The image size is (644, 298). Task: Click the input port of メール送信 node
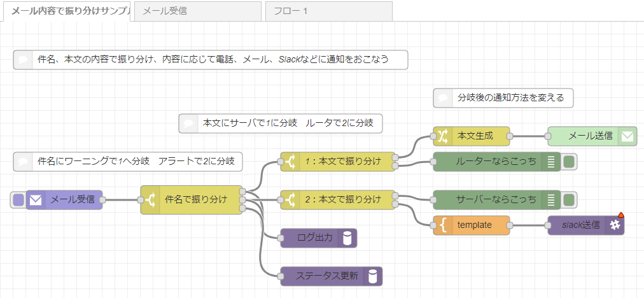pyautogui.click(x=548, y=136)
